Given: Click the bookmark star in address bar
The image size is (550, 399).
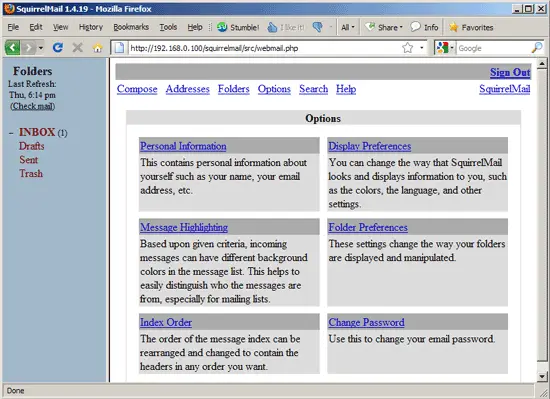Looking at the screenshot, I should click(408, 48).
